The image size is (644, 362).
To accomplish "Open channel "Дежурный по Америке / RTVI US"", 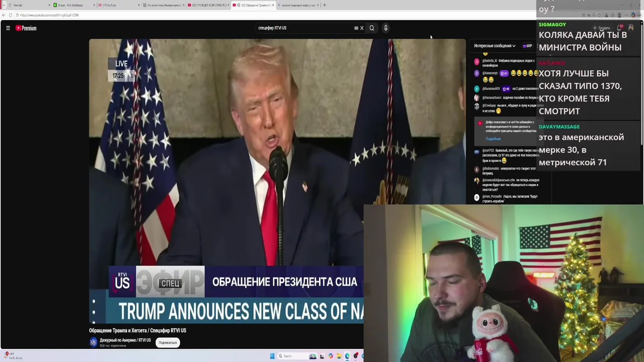I will coord(125,340).
